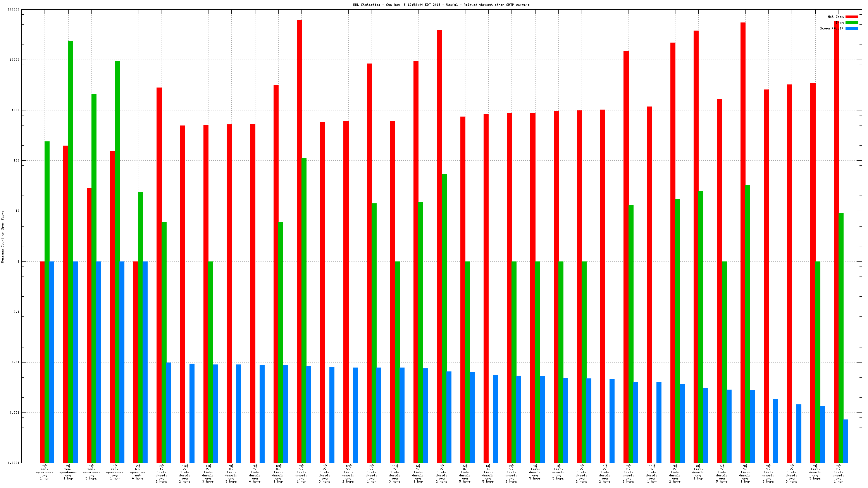Select the zen.spamhaus.org 3 hops axis label
The image size is (868, 488).
tap(91, 472)
